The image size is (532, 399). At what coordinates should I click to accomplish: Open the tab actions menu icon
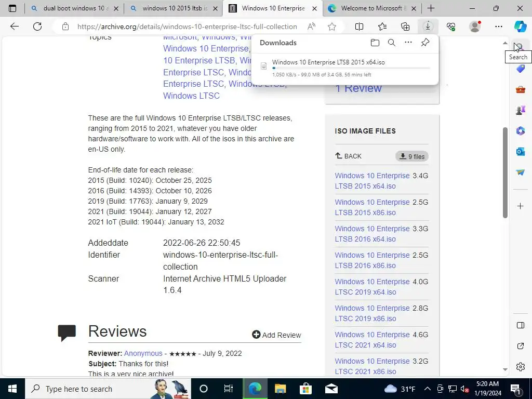click(12, 8)
